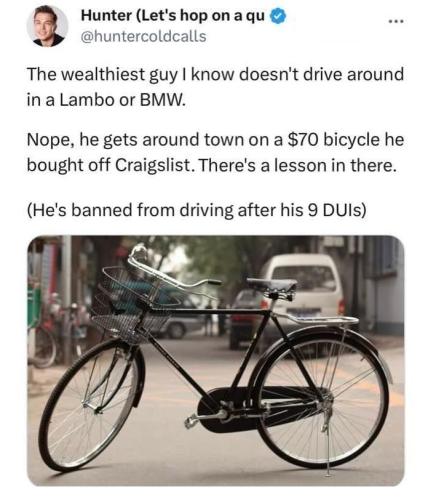Click the blue verified checkmark badge
Image resolution: width=436 pixels, height=500 pixels.
pyautogui.click(x=278, y=17)
